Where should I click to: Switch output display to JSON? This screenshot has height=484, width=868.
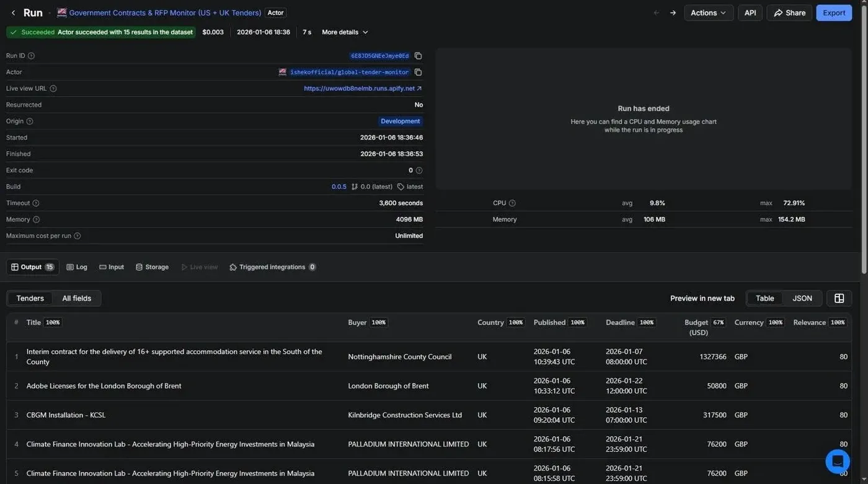click(x=802, y=298)
